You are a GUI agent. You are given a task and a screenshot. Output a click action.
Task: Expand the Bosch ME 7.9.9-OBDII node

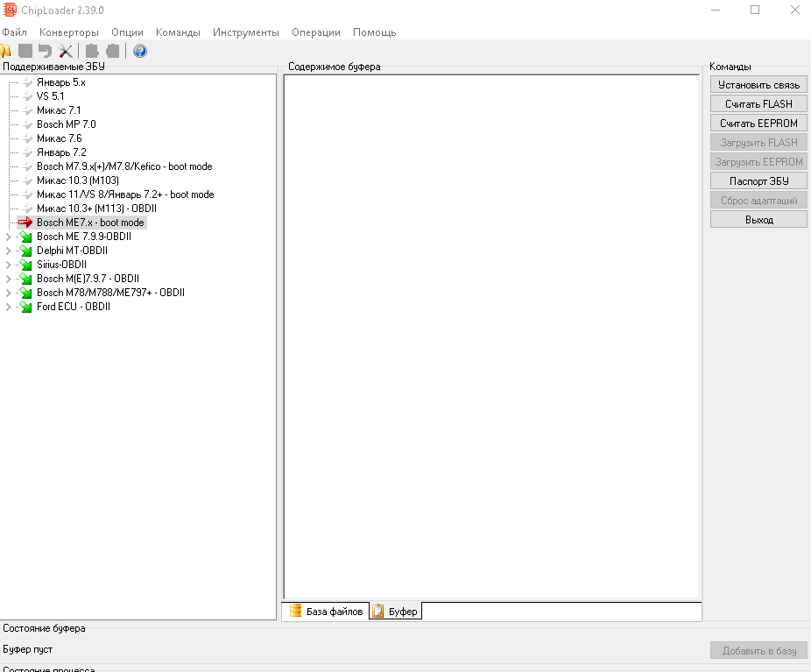pos(9,237)
